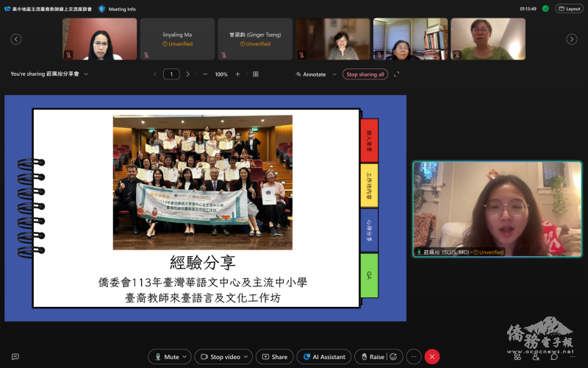The image size is (588, 368).
Task: Click the mic icon beside the speaker name
Action: 419,252
